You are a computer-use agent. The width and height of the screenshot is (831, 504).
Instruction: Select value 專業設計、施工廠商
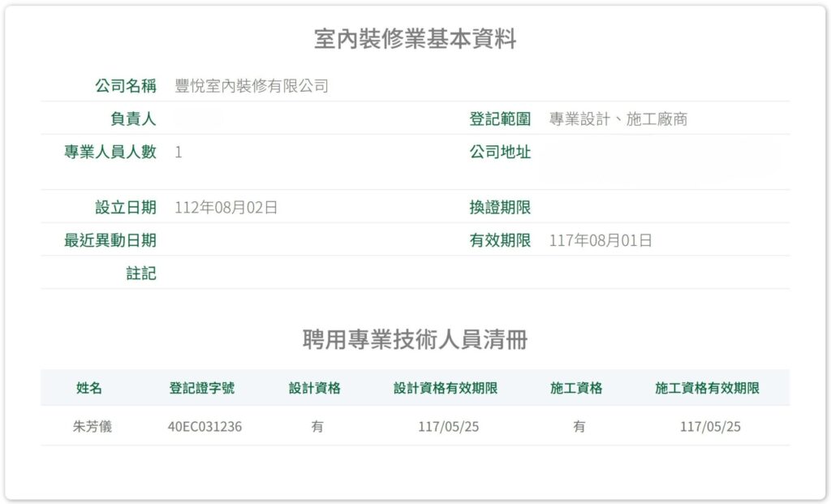point(618,118)
